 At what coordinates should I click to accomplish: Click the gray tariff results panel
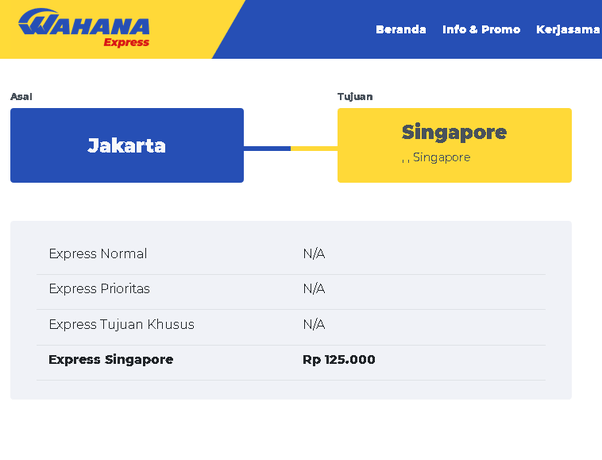click(291, 310)
